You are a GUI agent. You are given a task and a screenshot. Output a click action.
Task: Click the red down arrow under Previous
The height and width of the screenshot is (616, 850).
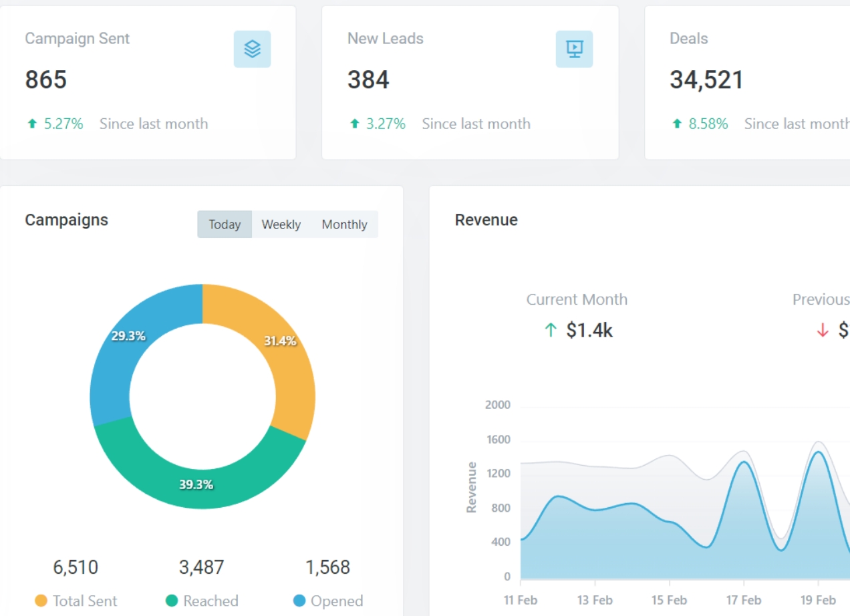click(x=823, y=330)
